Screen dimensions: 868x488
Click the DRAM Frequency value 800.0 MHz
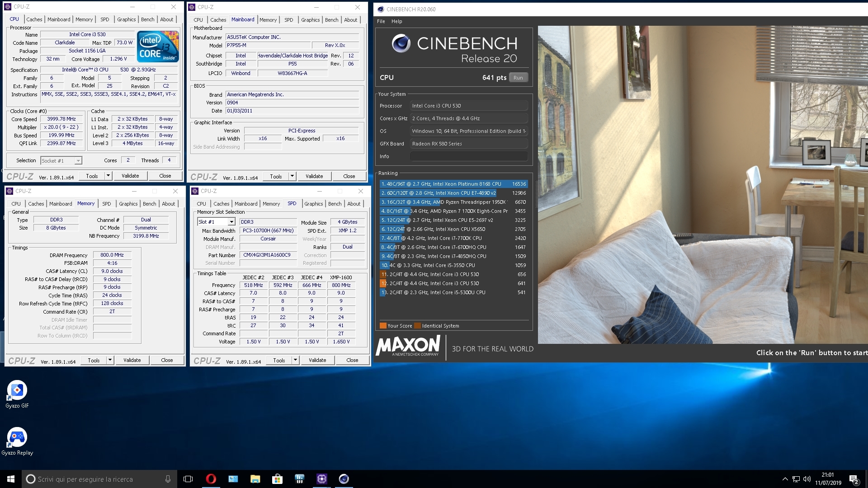[x=112, y=255]
